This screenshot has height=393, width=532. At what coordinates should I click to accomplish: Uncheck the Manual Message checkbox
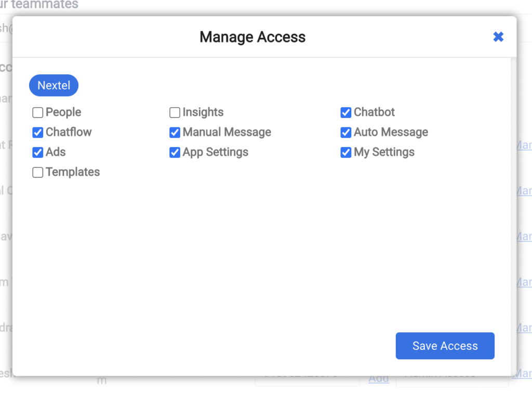tap(175, 133)
